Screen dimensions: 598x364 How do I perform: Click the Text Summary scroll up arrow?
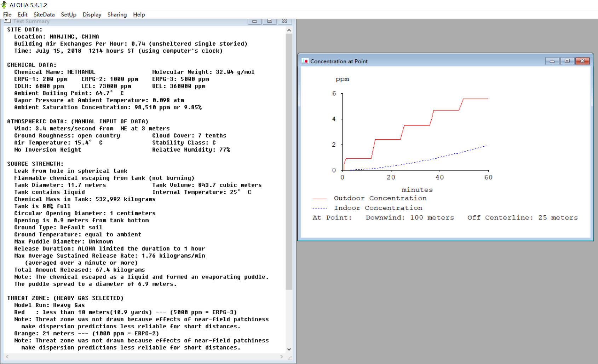pos(289,30)
